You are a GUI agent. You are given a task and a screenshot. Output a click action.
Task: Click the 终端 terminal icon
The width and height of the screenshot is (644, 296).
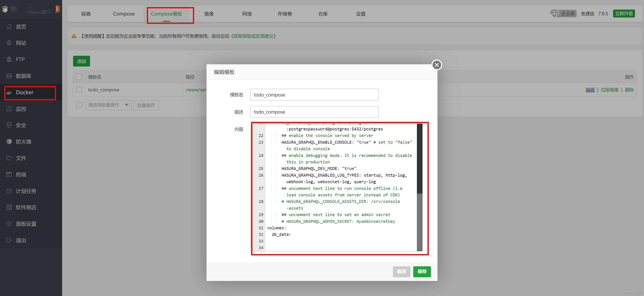(x=9, y=175)
